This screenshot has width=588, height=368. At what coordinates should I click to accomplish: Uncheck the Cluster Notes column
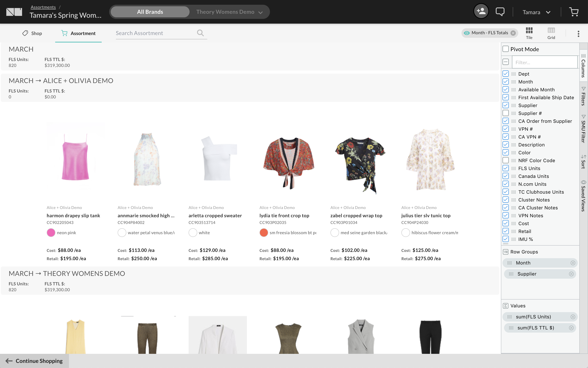[506, 200]
